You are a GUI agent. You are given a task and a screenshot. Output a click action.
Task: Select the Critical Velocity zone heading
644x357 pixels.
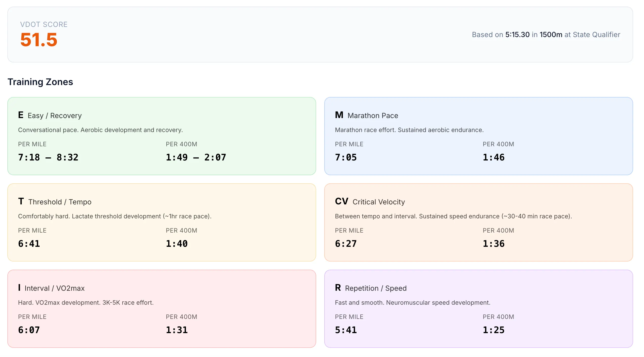[378, 202]
